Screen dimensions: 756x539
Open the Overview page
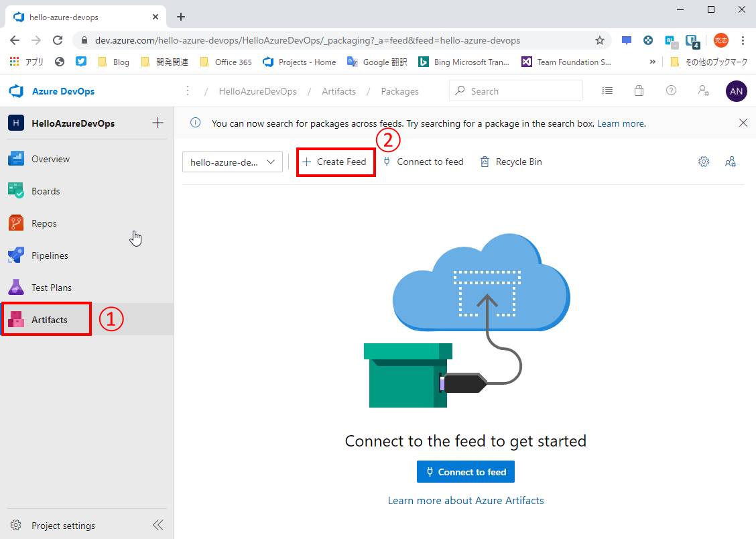50,159
